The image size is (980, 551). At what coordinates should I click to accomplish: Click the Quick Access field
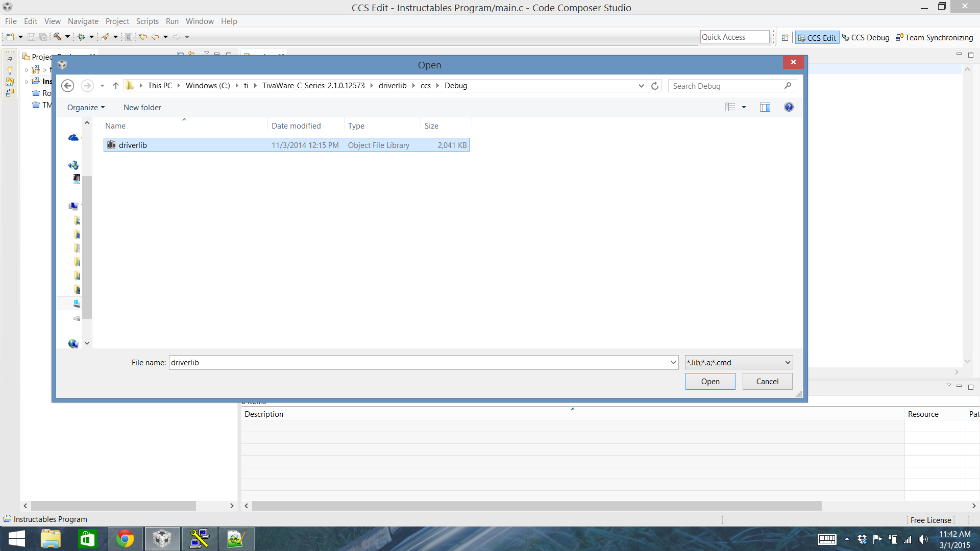click(x=734, y=37)
